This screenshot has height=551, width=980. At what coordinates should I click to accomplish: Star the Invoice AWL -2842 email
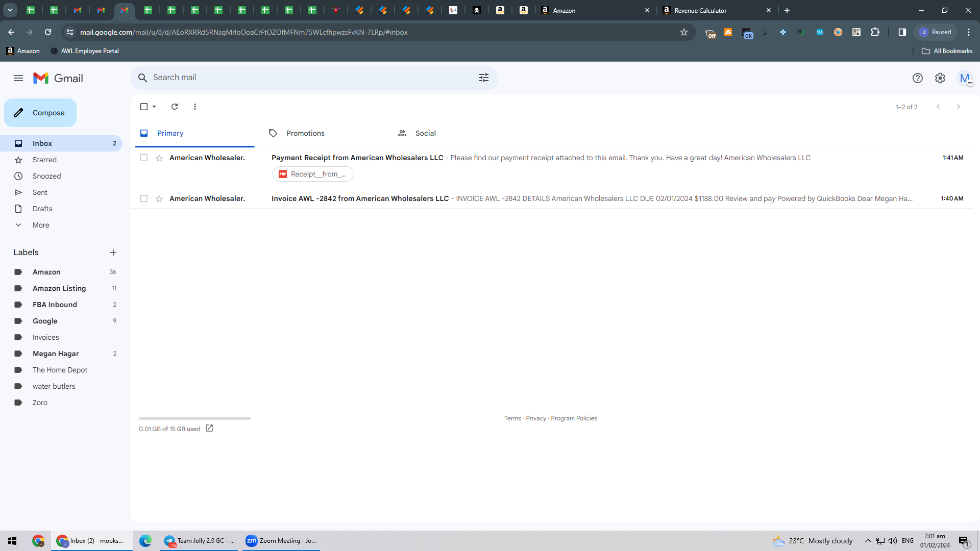coord(159,198)
